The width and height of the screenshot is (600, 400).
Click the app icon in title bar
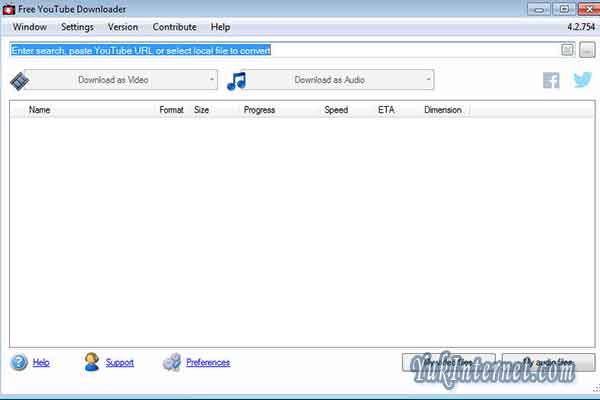tap(8, 10)
